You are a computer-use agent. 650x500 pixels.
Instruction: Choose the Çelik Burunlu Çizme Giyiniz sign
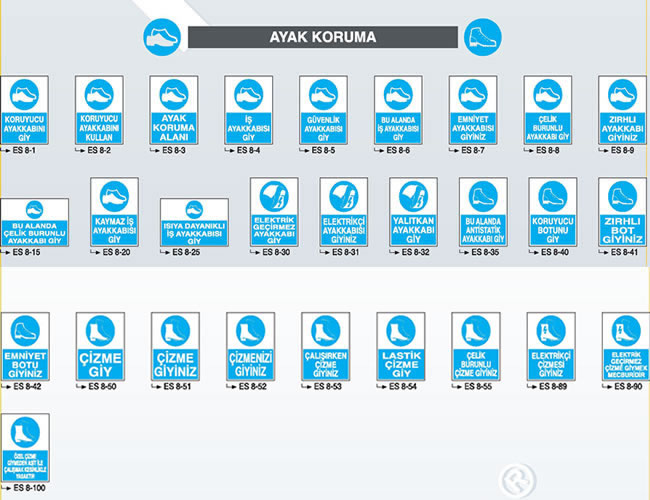coord(476,346)
